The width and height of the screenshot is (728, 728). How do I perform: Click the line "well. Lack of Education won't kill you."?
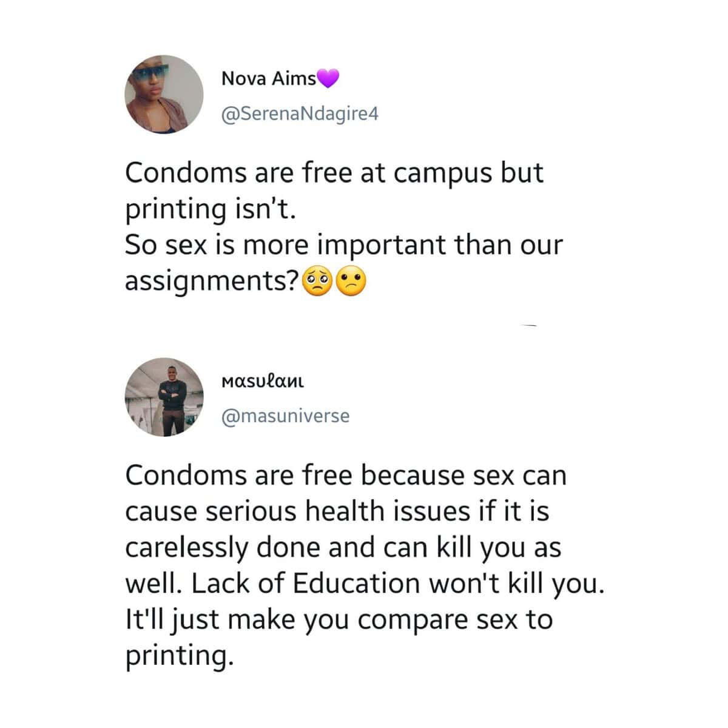[x=365, y=584]
